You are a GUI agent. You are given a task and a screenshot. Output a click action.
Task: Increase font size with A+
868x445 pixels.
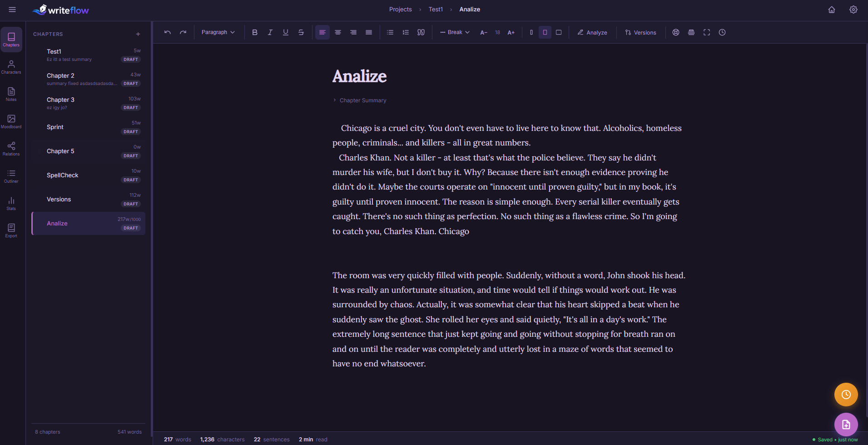click(x=511, y=32)
